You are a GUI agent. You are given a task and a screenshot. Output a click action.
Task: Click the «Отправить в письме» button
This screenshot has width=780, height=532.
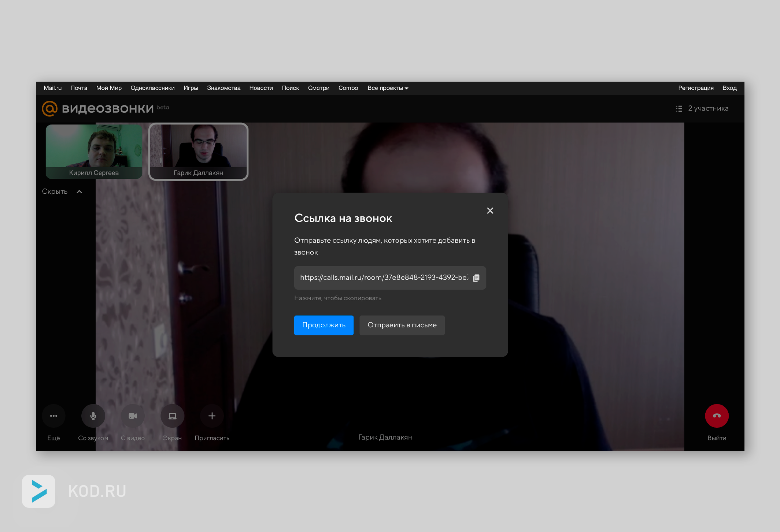pyautogui.click(x=402, y=325)
